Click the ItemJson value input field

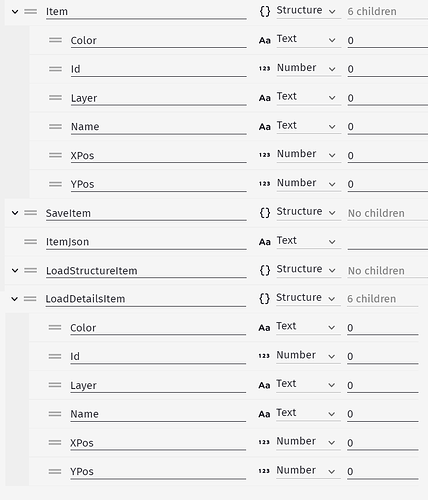tap(388, 242)
